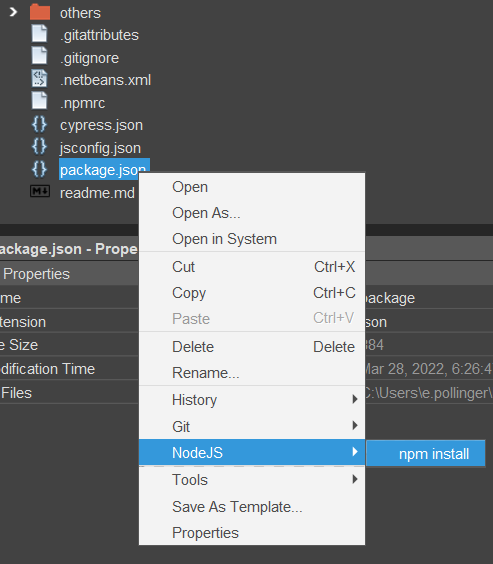Click the cypress.json braces icon
The height and width of the screenshot is (564, 493).
[39, 124]
